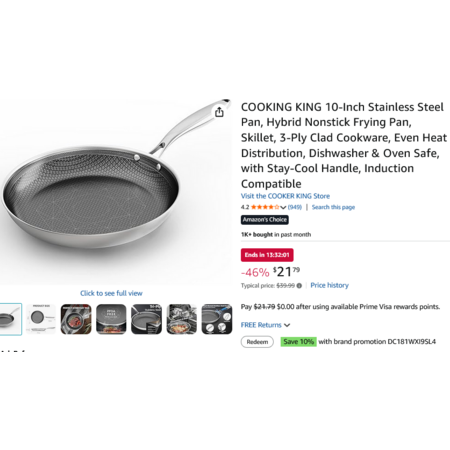The width and height of the screenshot is (450, 450).
Task: Select the first pan thumbnail
Action: (x=10, y=319)
